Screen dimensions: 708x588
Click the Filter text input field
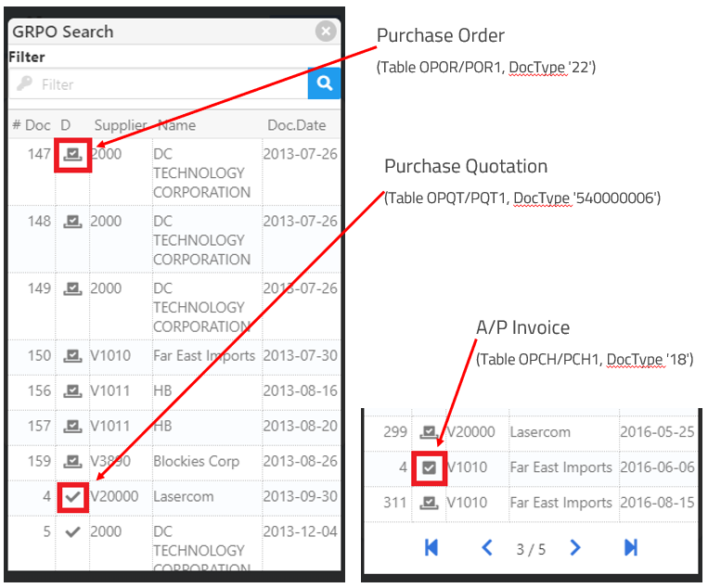coord(158,84)
